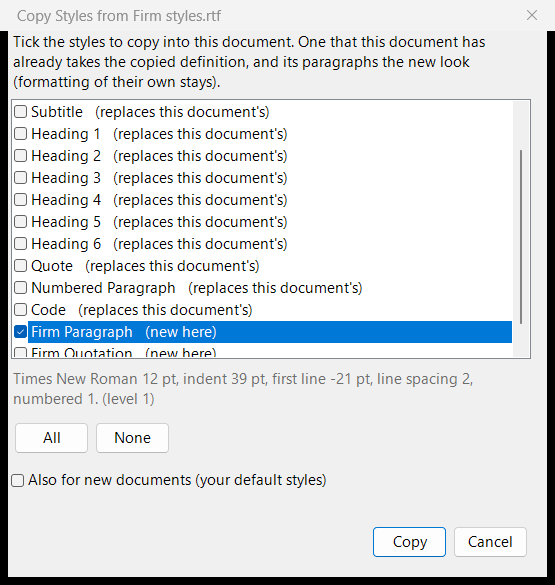Select the Heading 2 row label
This screenshot has height=585, width=555.
coord(159,156)
